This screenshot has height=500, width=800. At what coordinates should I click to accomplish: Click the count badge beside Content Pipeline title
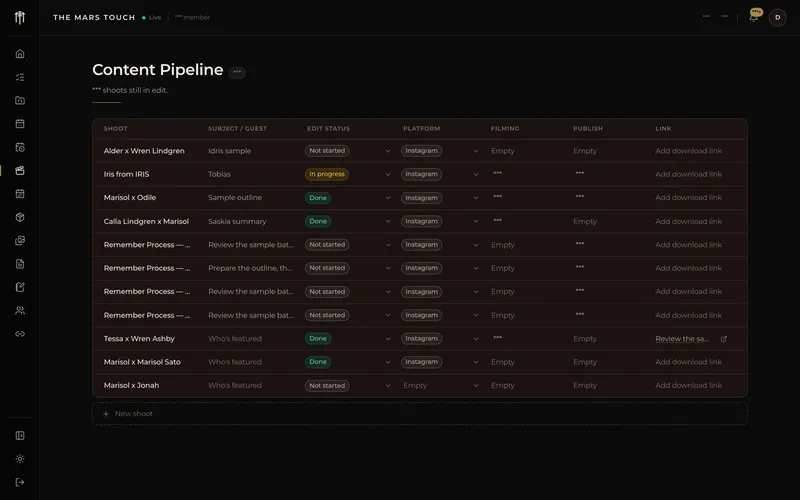(x=237, y=72)
